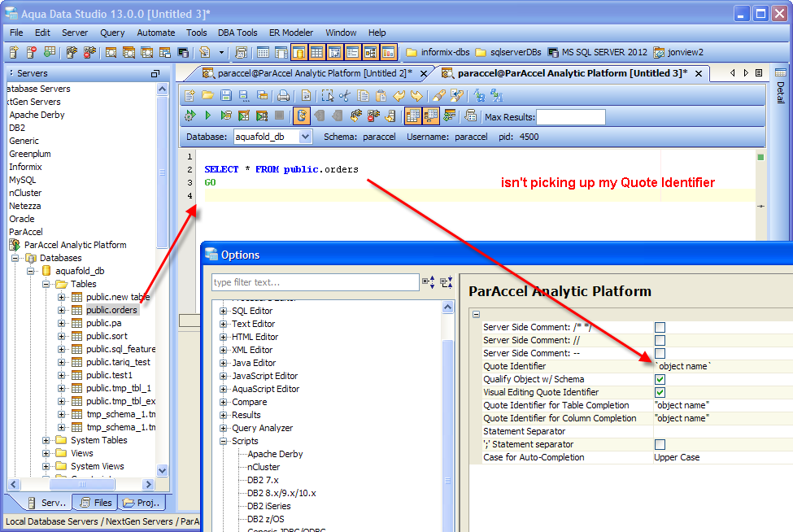Click the Options tree vertical scrollbar
Viewport: 793px width, 532px height.
coord(447,435)
